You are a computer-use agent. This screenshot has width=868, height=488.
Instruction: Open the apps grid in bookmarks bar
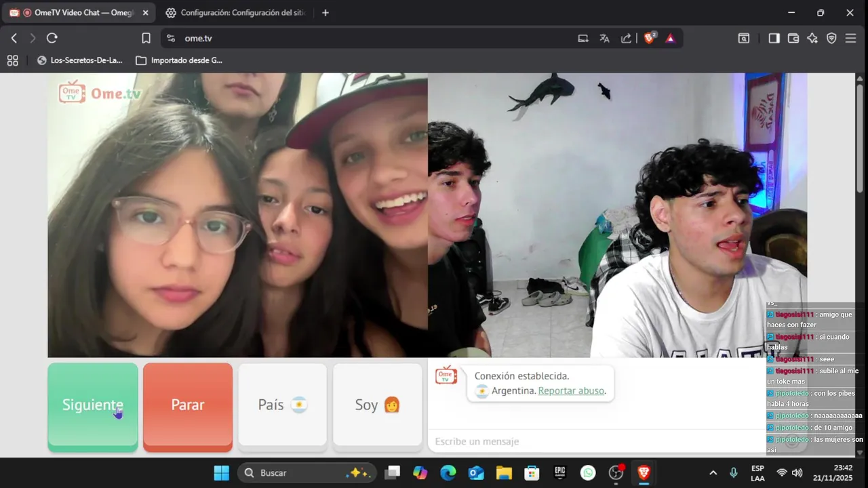point(12,60)
